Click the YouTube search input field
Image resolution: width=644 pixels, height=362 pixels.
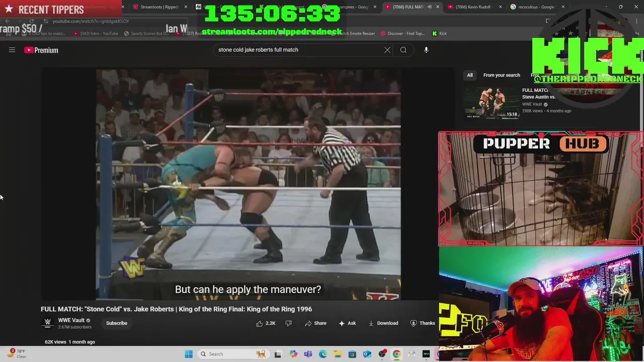click(299, 50)
